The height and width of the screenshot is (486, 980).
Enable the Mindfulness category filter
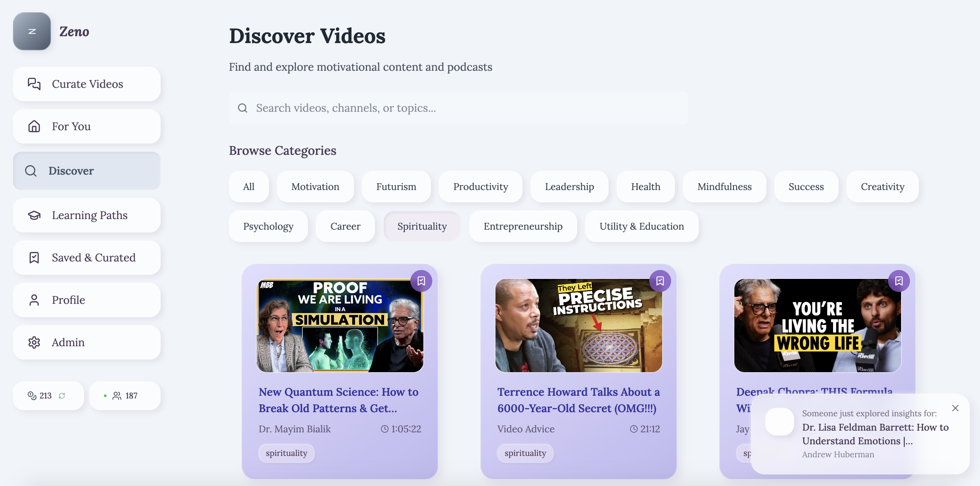(x=724, y=187)
